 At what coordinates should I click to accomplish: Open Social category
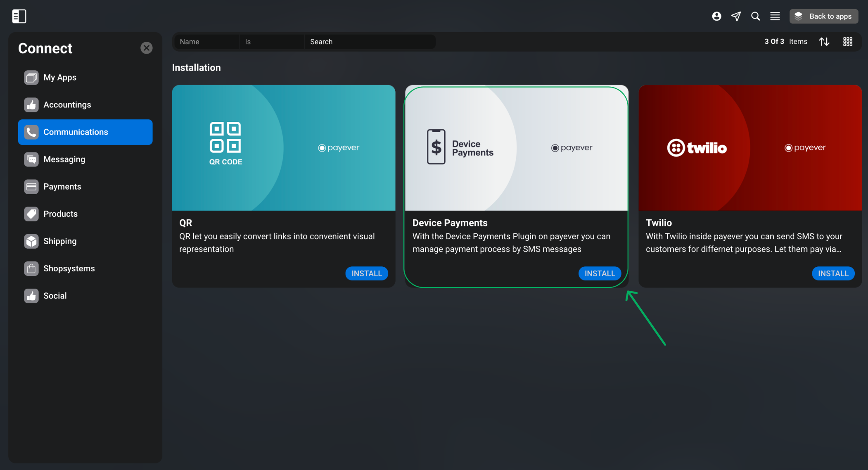pyautogui.click(x=85, y=296)
